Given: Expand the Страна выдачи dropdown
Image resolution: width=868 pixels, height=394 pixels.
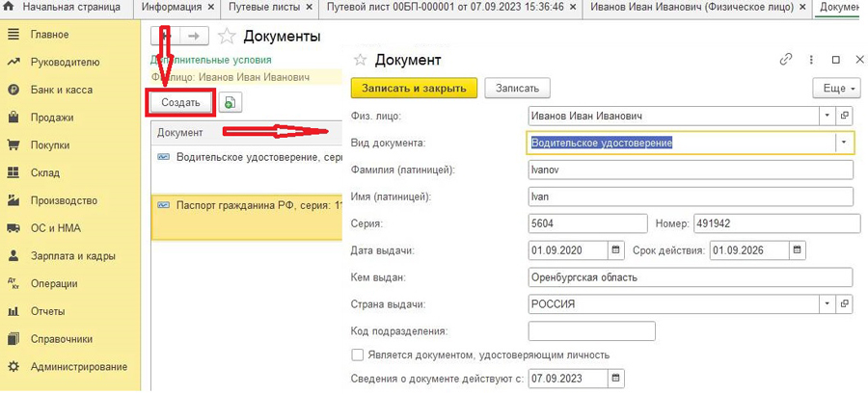Looking at the screenshot, I should [x=827, y=303].
